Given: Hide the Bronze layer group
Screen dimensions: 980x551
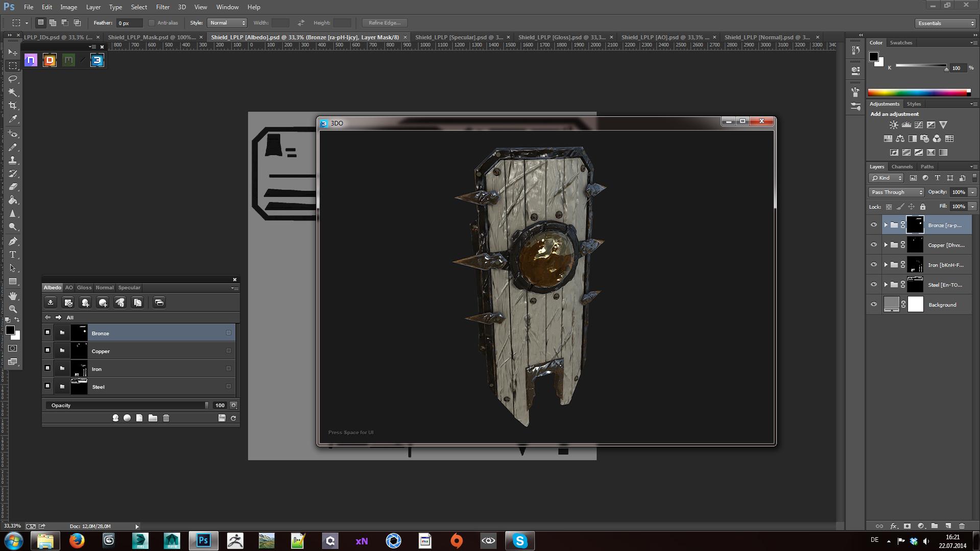Looking at the screenshot, I should coord(874,225).
